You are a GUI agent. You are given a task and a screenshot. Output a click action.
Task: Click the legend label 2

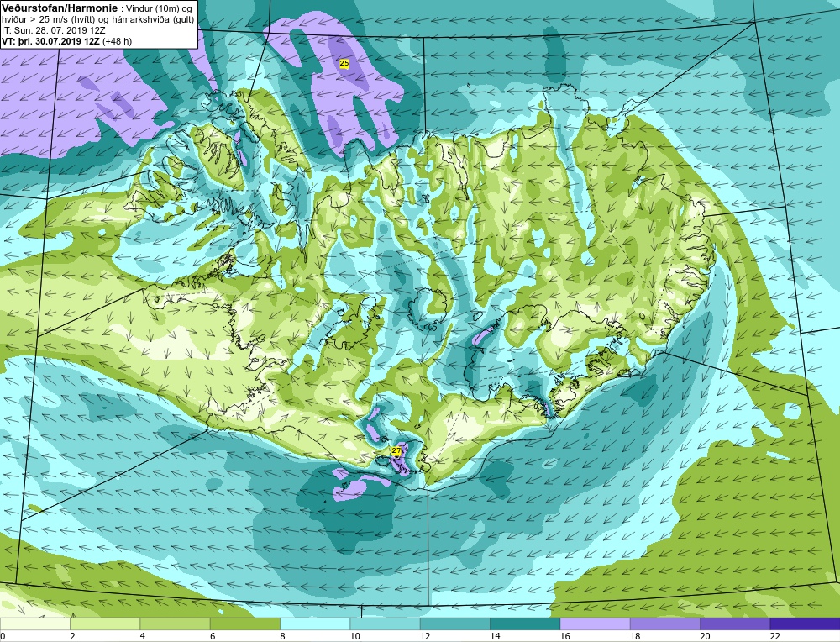[72, 636]
